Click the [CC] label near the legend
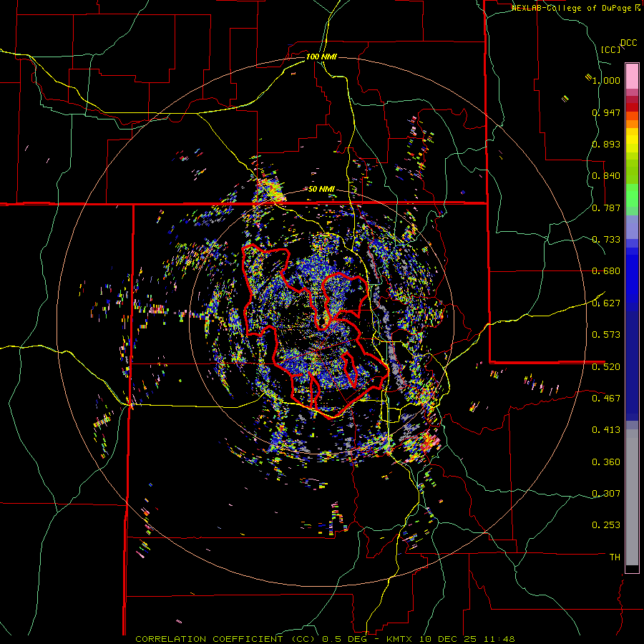Viewport: 644px width, 644px height. [x=611, y=49]
